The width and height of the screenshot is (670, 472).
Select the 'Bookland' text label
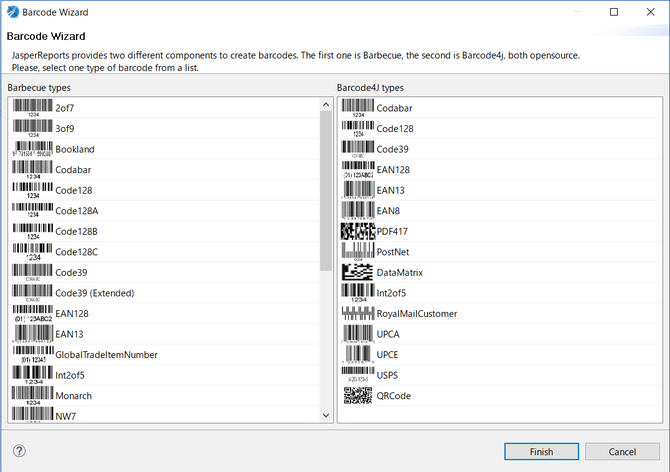pos(75,149)
